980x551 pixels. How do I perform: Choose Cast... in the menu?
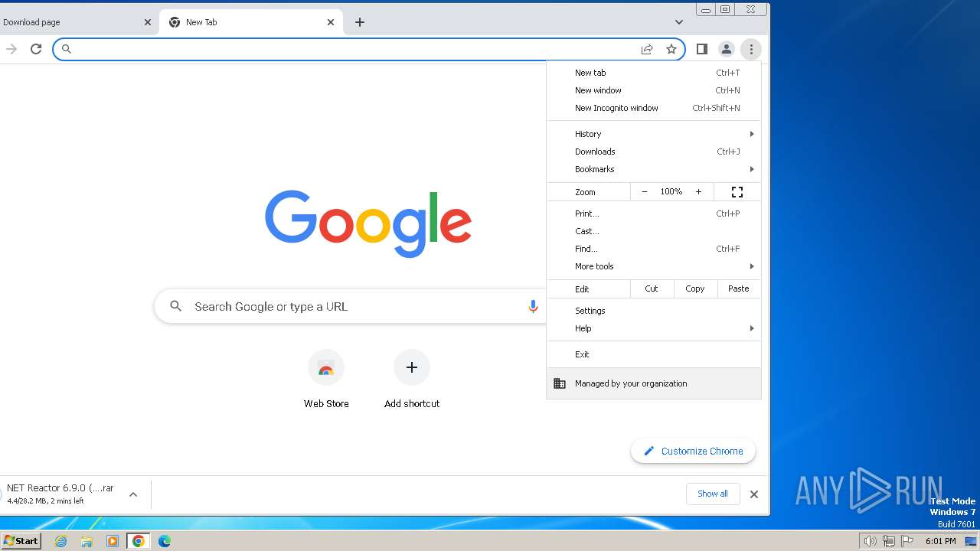(x=654, y=231)
